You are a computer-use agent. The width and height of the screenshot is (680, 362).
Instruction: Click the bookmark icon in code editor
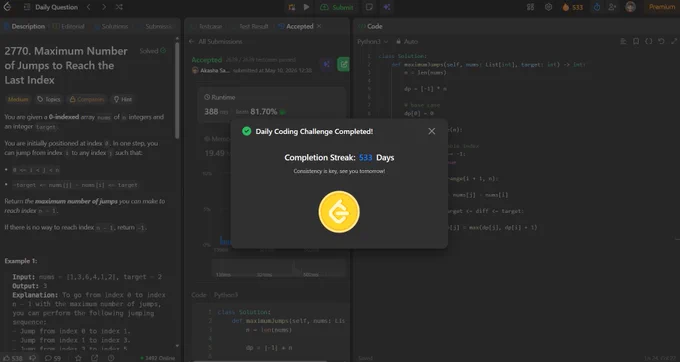click(636, 41)
